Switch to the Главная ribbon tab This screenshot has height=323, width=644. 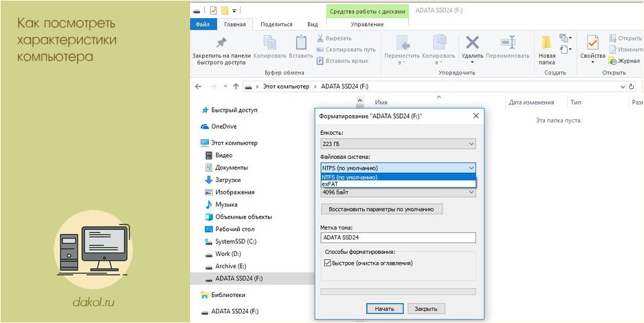[235, 24]
